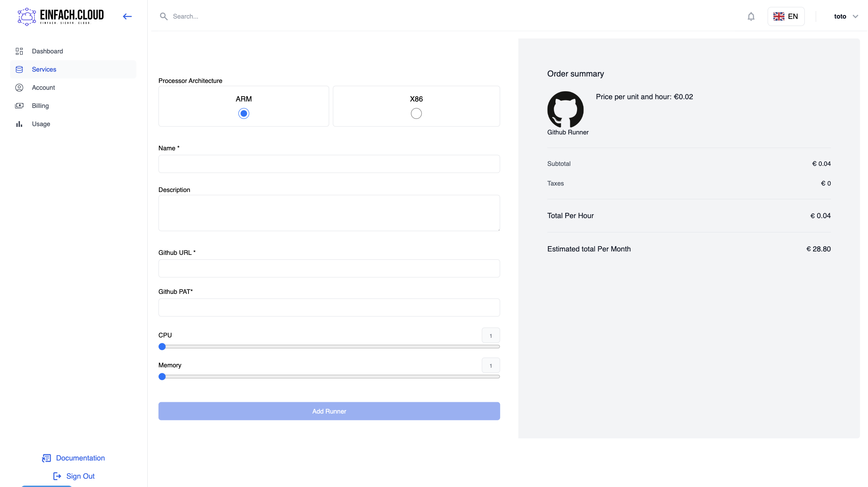This screenshot has height=487, width=868.
Task: Open the Dashboard grid icon
Action: 19,51
